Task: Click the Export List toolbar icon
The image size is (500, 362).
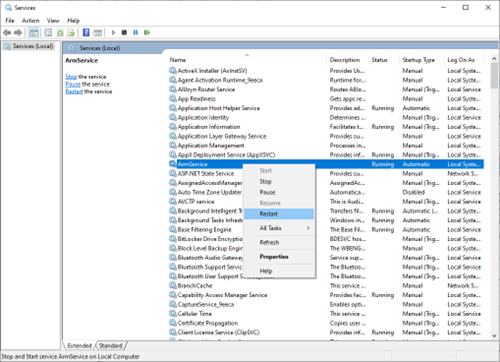Action: [x=71, y=32]
